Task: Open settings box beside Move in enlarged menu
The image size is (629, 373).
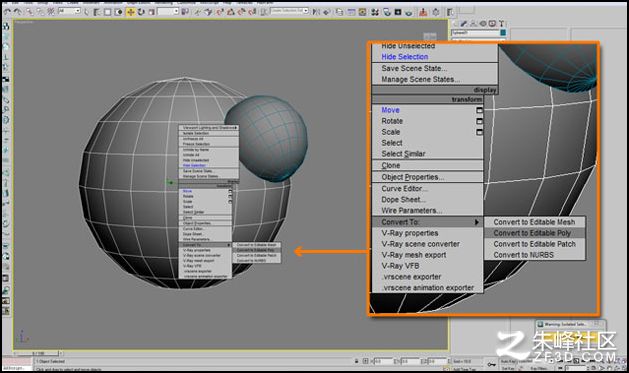Action: (x=479, y=110)
